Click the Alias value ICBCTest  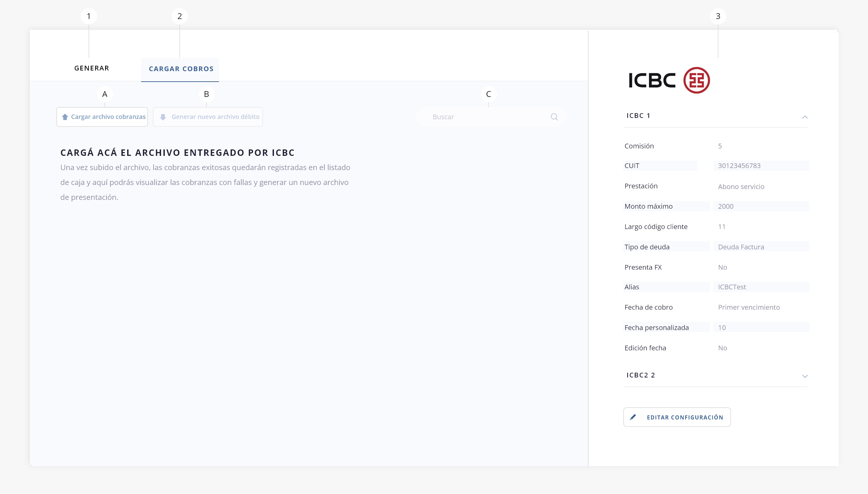click(x=732, y=287)
